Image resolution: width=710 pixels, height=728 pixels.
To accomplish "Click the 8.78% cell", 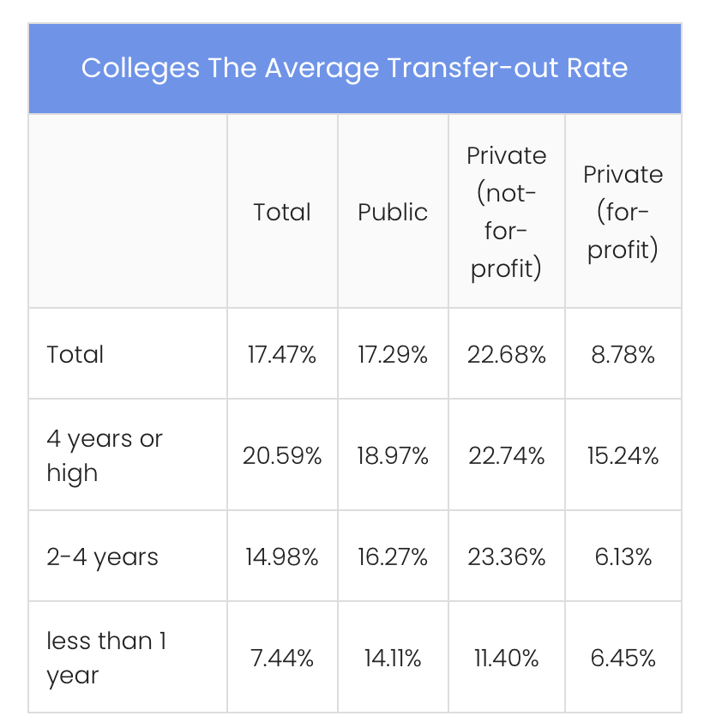I will click(x=623, y=354).
